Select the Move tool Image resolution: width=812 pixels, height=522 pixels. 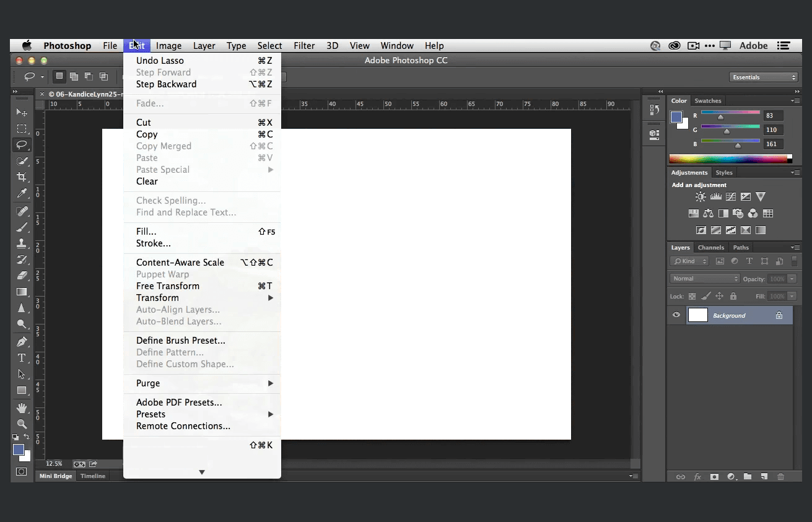coord(22,113)
